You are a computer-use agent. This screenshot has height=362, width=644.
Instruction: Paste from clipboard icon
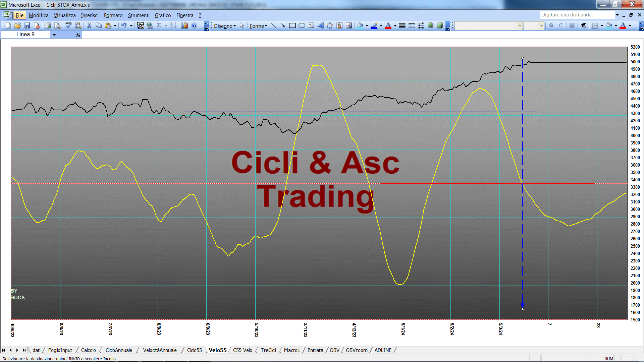pos(108,25)
